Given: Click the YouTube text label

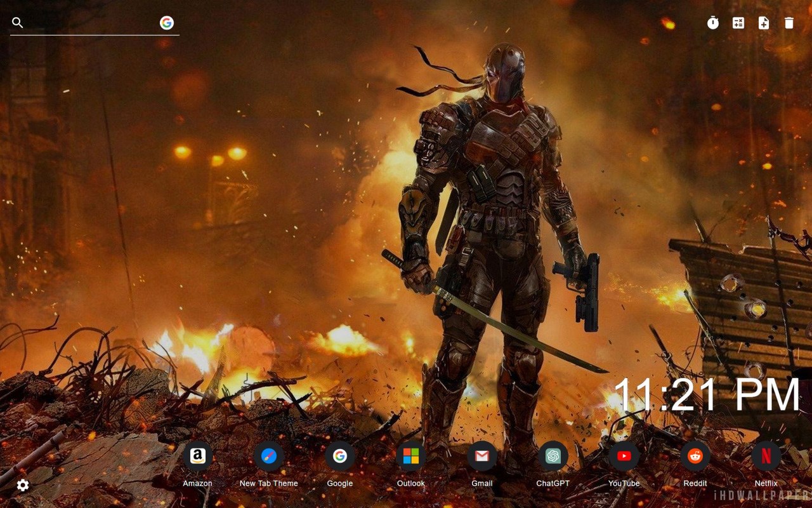Looking at the screenshot, I should (624, 483).
